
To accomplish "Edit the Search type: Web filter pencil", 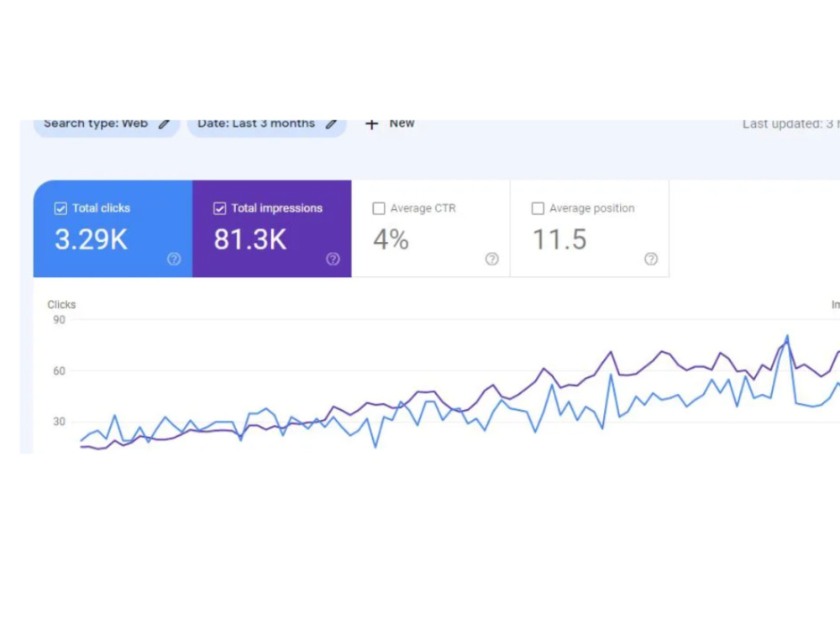I will pyautogui.click(x=165, y=124).
